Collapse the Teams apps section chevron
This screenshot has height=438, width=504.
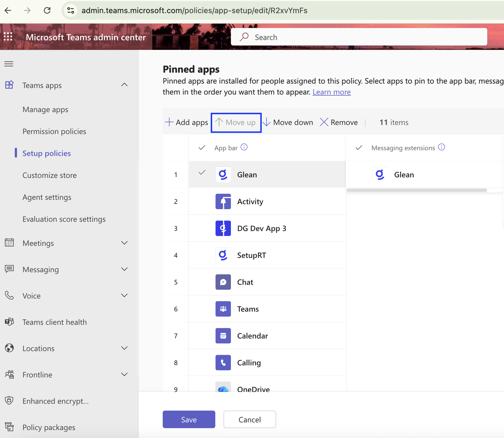tap(124, 85)
